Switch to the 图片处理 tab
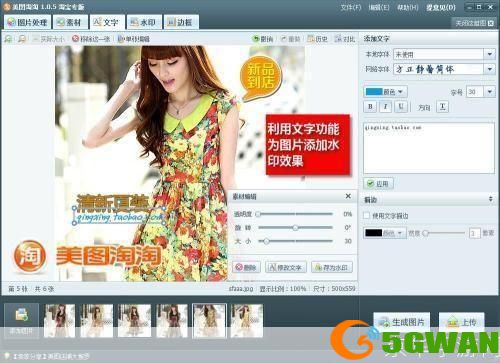Screen dimensions: 500x363 (27, 22)
